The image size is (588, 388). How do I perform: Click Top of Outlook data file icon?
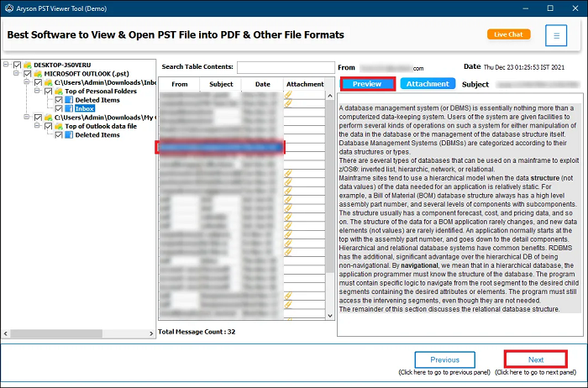click(59, 126)
